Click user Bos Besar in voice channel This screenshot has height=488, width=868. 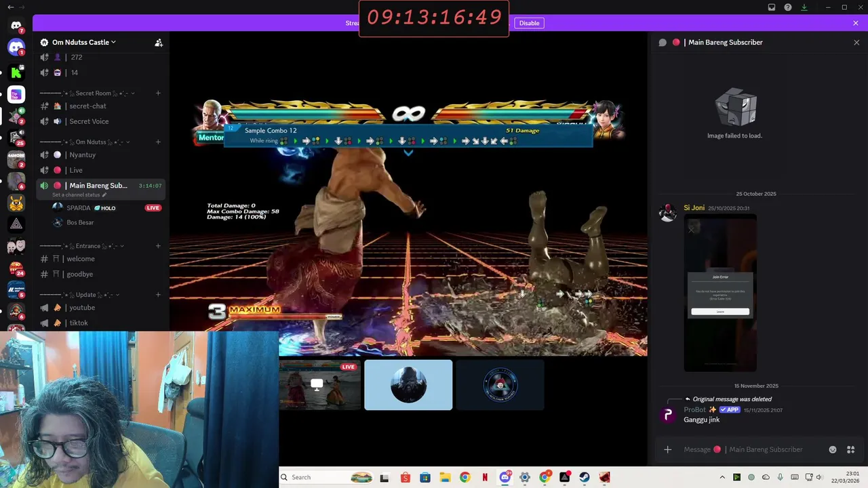coord(80,222)
